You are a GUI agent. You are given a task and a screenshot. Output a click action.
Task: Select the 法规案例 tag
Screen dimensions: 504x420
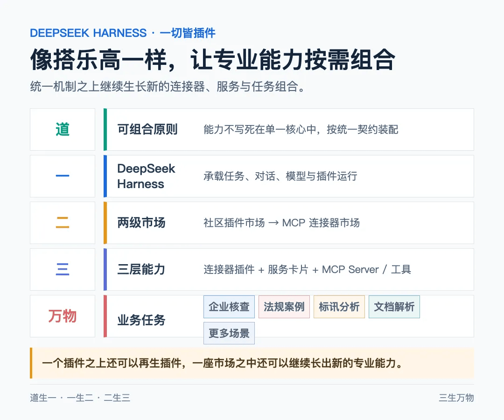click(284, 307)
